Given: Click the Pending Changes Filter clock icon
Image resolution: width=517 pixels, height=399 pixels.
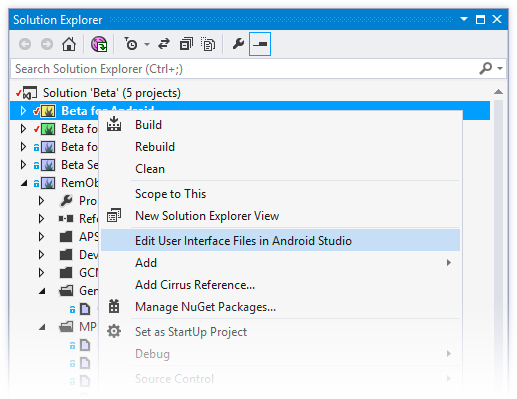Looking at the screenshot, I should (131, 44).
